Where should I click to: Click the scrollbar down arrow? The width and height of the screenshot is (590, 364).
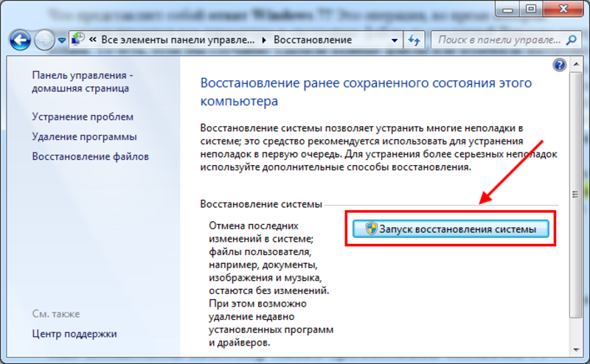pos(576,350)
